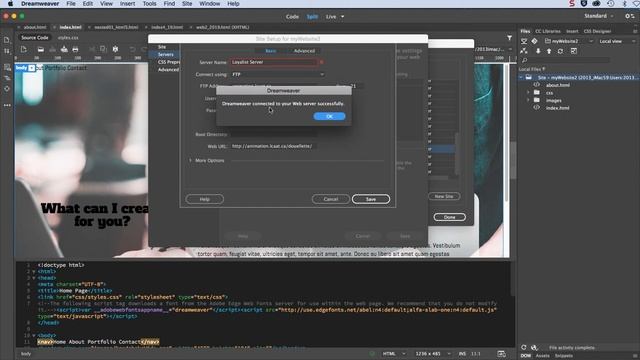Expand the css folder
This screenshot has width=640, height=360.
click(529, 93)
